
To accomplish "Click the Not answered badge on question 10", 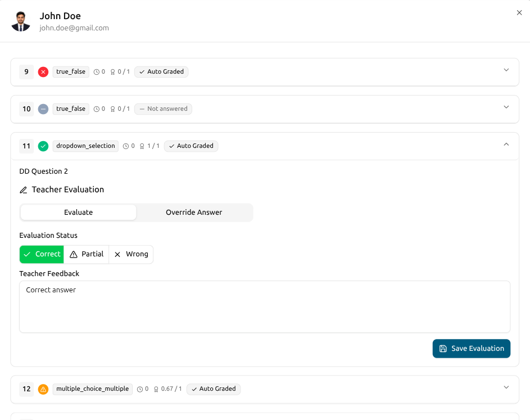I will (163, 109).
